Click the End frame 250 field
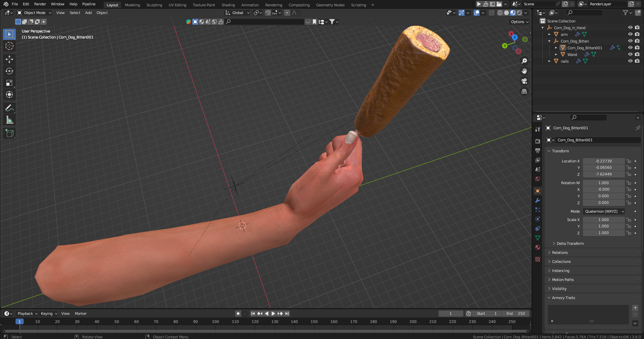 click(516, 314)
